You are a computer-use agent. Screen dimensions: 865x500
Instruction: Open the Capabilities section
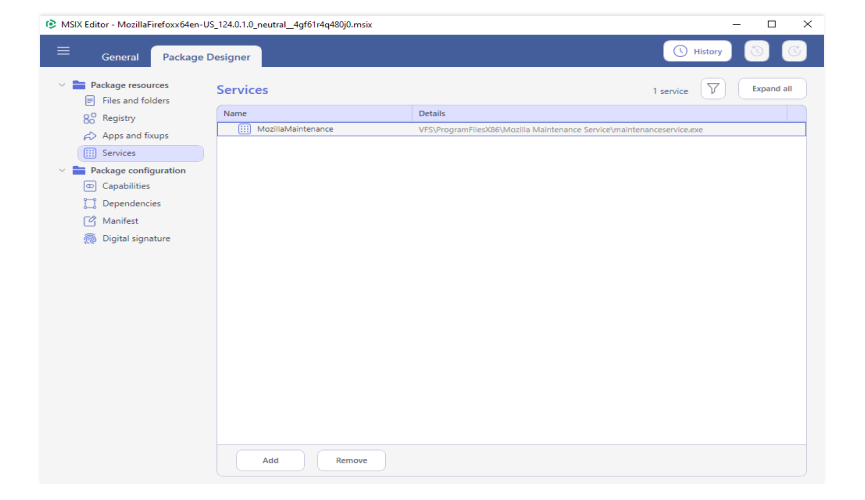point(126,186)
